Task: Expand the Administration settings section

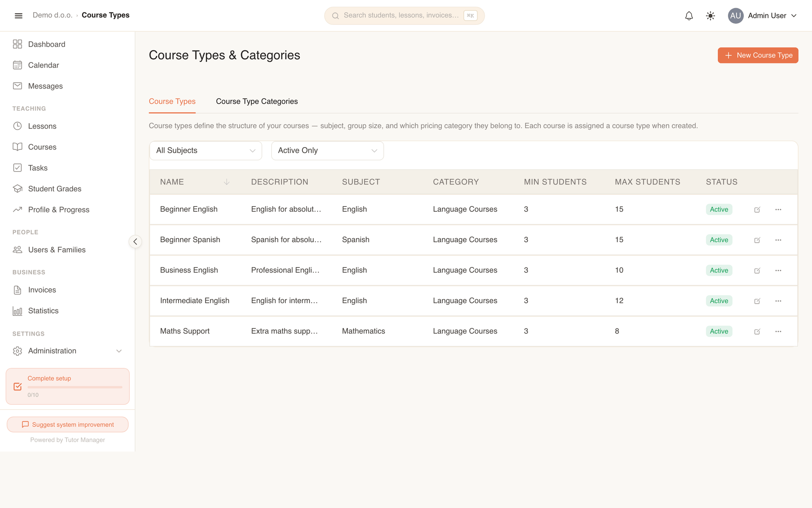Action: (x=67, y=351)
